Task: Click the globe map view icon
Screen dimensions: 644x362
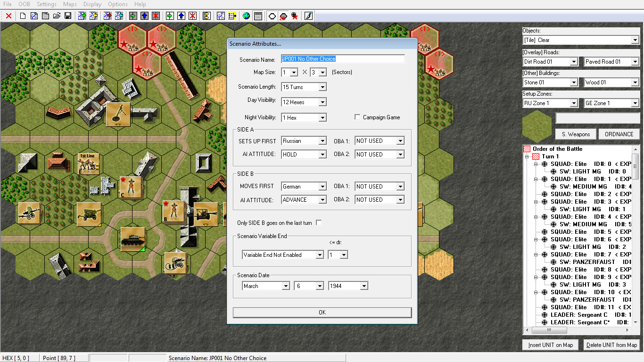Action: [246, 16]
